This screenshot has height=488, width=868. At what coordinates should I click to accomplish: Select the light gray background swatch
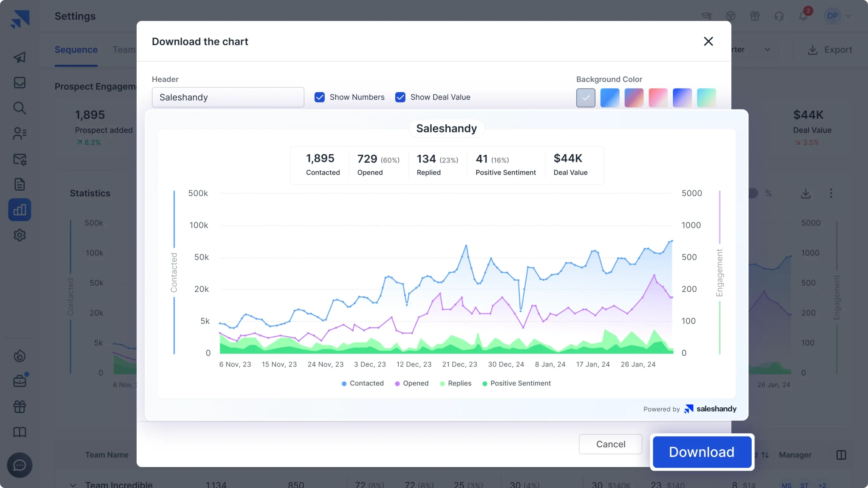tap(586, 98)
